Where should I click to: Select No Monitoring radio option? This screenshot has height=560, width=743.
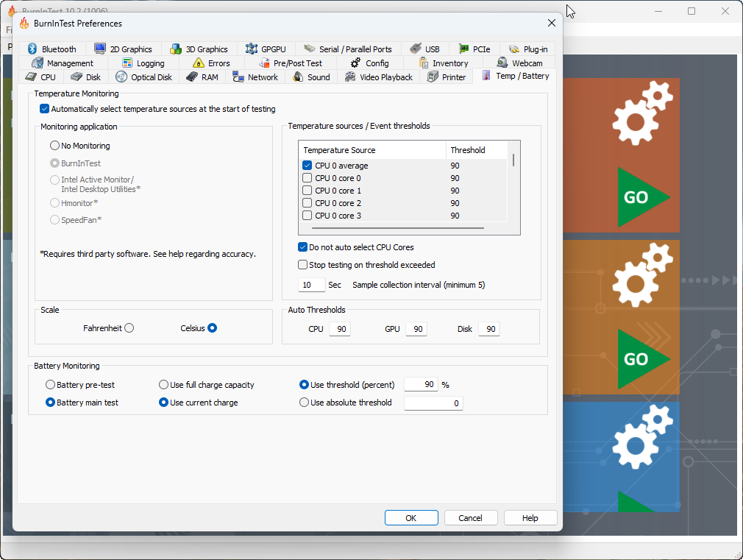tap(55, 146)
